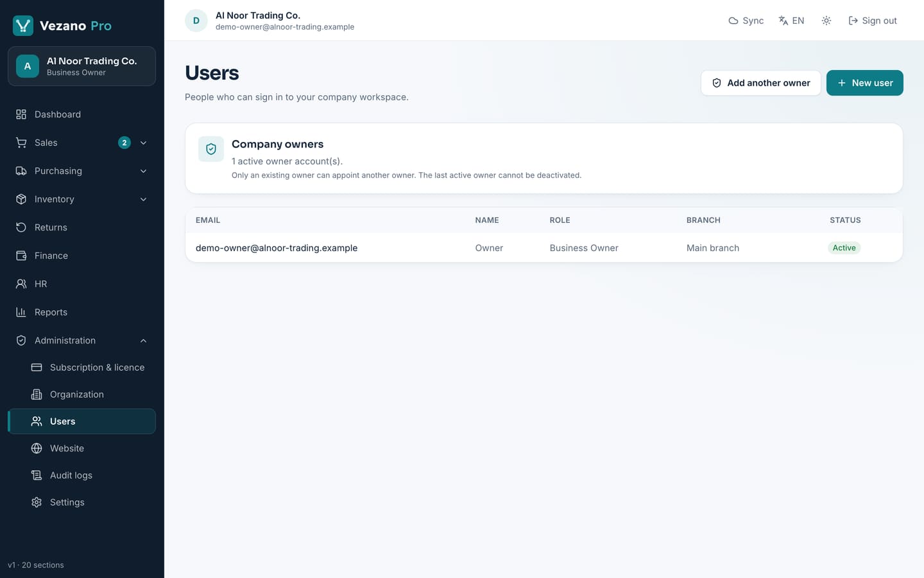Click the Website globe icon
The height and width of the screenshot is (578, 924).
37,448
